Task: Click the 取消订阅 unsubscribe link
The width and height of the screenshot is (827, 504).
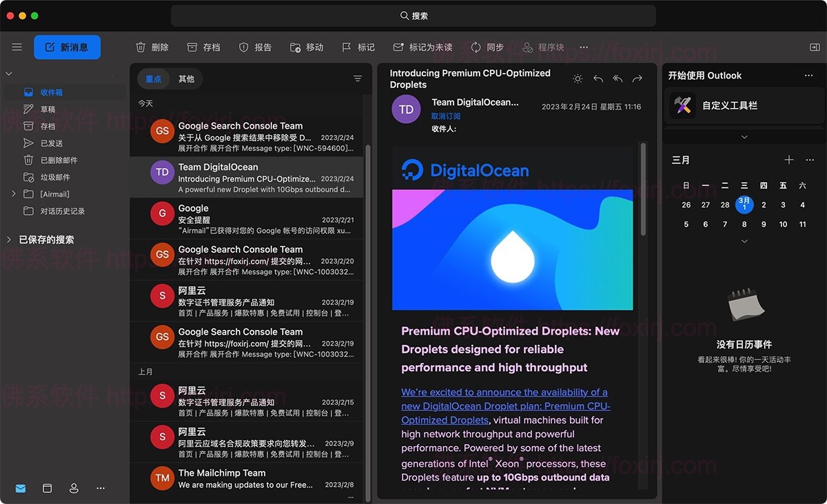Action: coord(447,116)
